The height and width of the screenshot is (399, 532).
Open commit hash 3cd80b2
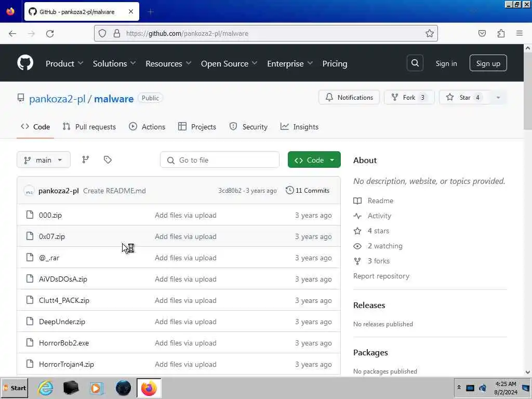pyautogui.click(x=230, y=191)
